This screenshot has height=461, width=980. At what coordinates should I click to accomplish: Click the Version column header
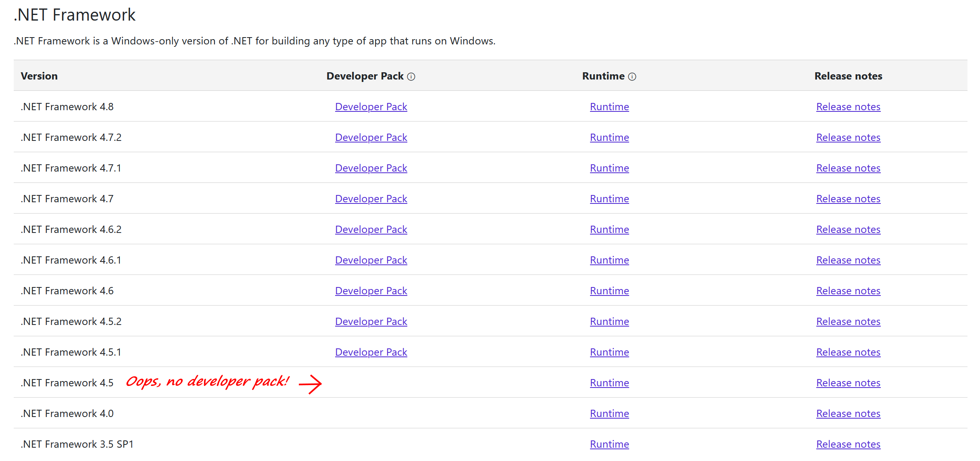click(39, 76)
